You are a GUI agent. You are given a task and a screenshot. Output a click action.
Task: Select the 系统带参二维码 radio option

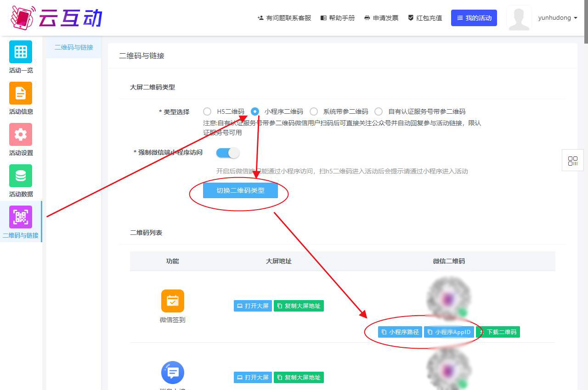(x=314, y=111)
